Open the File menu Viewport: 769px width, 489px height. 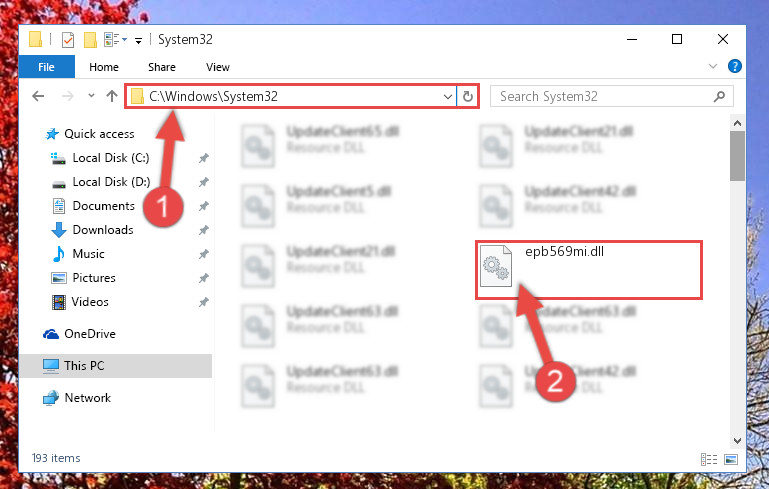tap(47, 67)
